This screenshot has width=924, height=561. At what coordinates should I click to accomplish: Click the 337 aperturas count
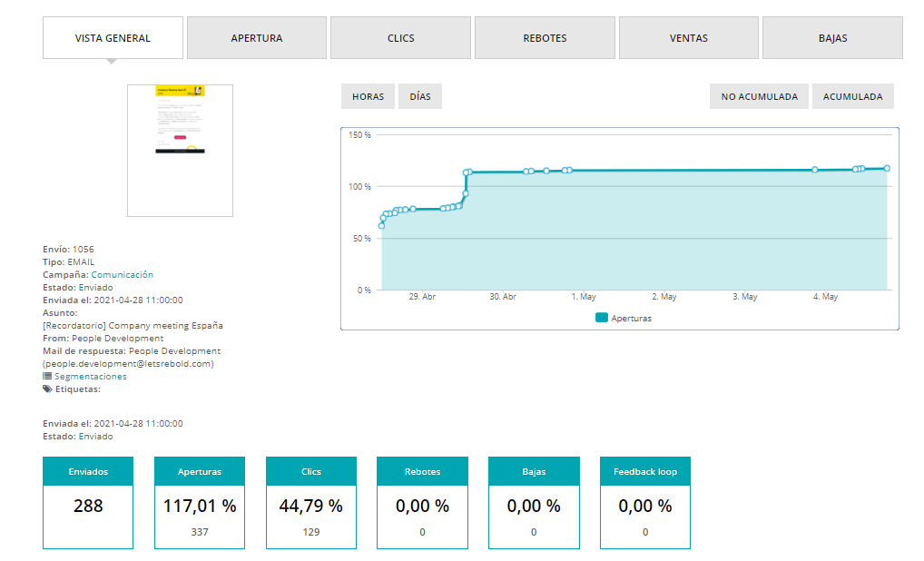tap(199, 532)
